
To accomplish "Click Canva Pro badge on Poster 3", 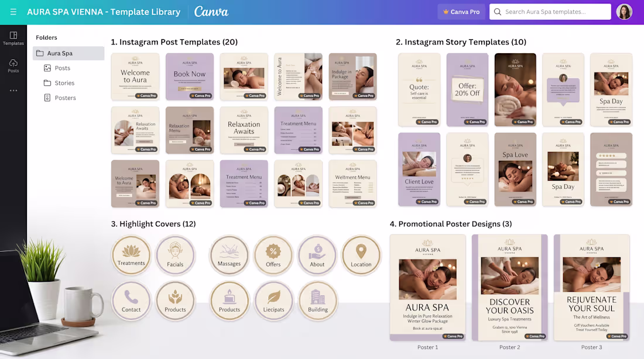I will 616,336.
